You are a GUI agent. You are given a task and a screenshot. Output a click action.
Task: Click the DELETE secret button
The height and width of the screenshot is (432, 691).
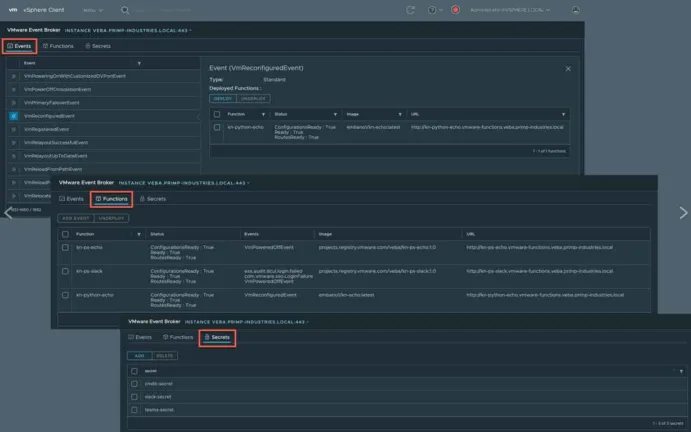tap(165, 356)
